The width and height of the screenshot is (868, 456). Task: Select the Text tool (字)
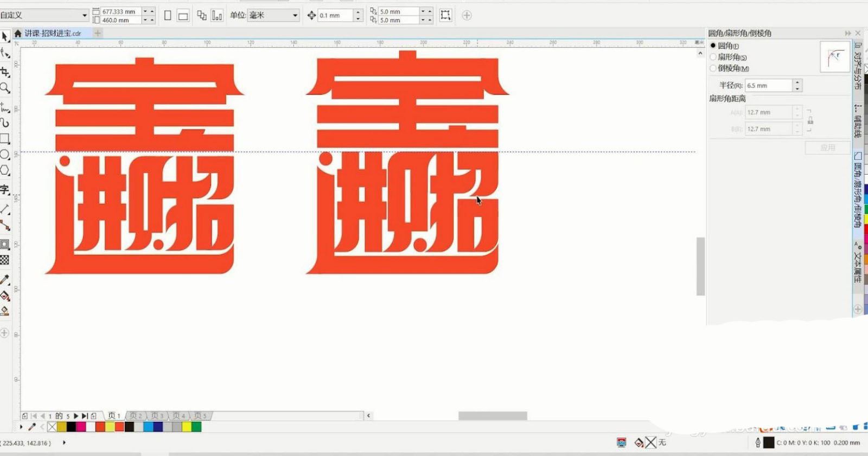click(5, 190)
